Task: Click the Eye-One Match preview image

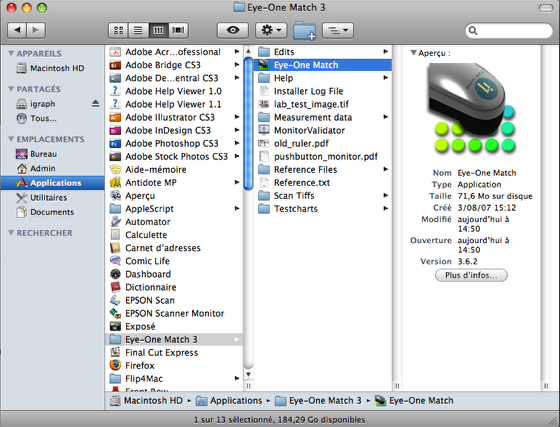Action: click(471, 108)
